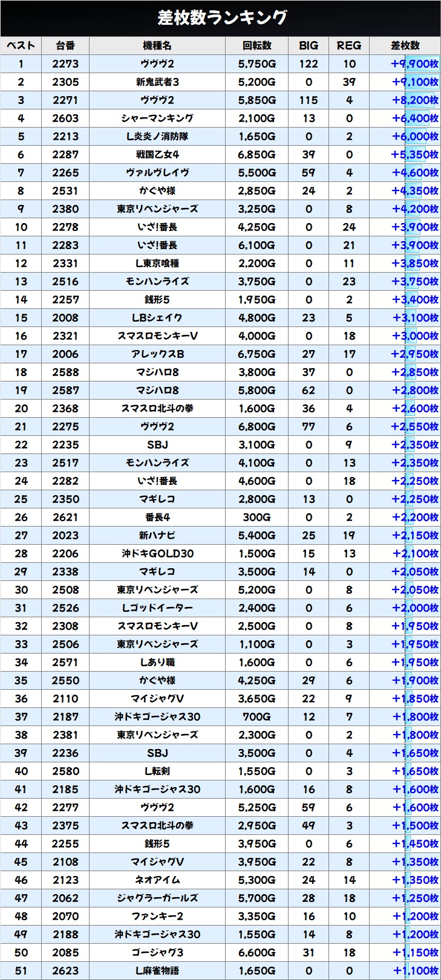Viewport: 441px width, 980px height.
Task: Select the ヴァルヴレイヴ machine name
Action: pyautogui.click(x=157, y=172)
